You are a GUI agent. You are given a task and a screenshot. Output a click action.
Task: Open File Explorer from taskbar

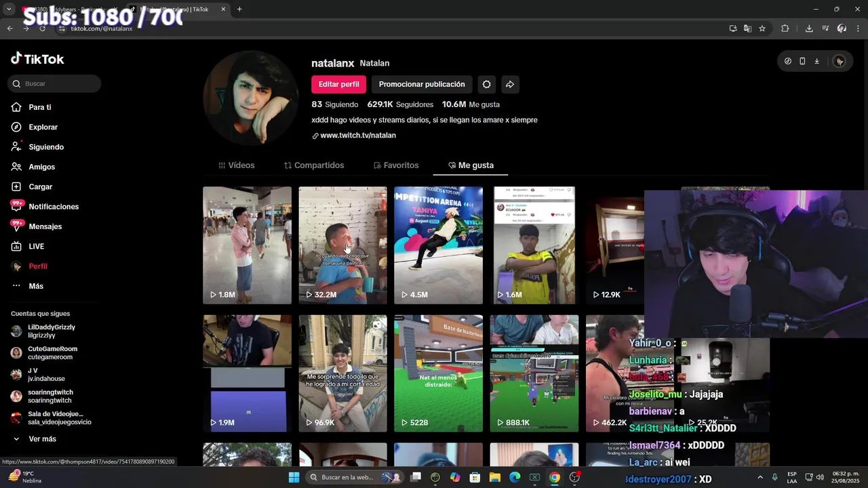pyautogui.click(x=495, y=477)
